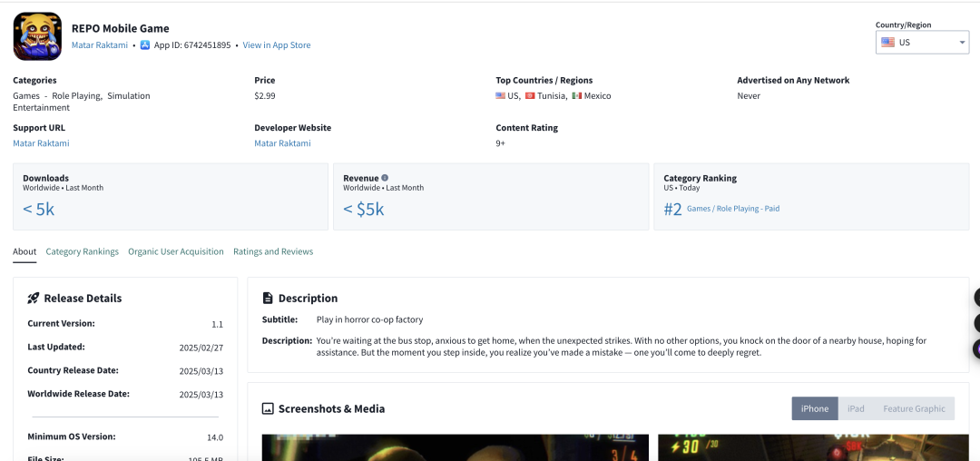Click the Country Release Date 2025/03/13 value

201,372
